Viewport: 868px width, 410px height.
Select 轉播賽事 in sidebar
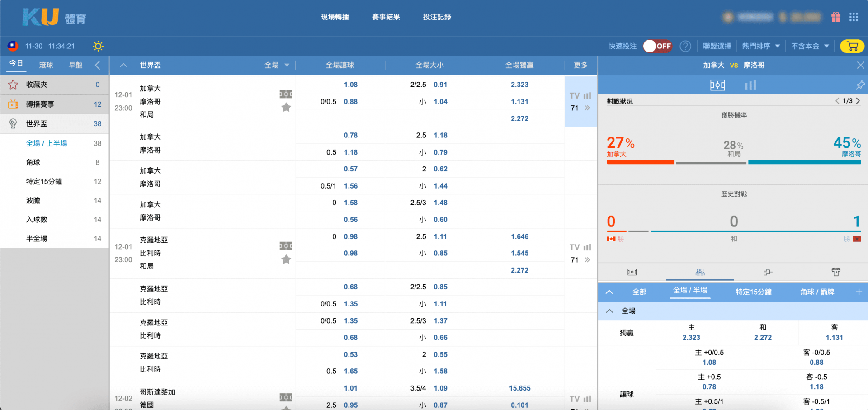(54, 104)
